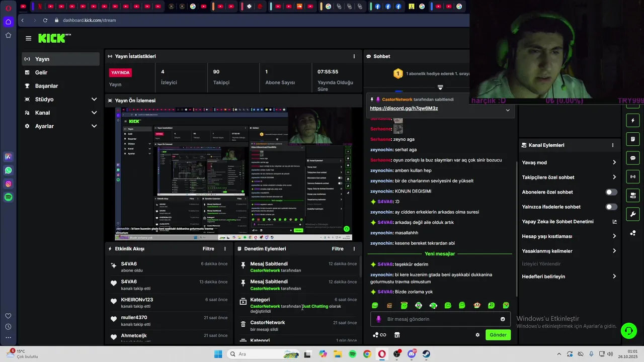Open WhatsApp in Opera sidebar

coord(8,170)
